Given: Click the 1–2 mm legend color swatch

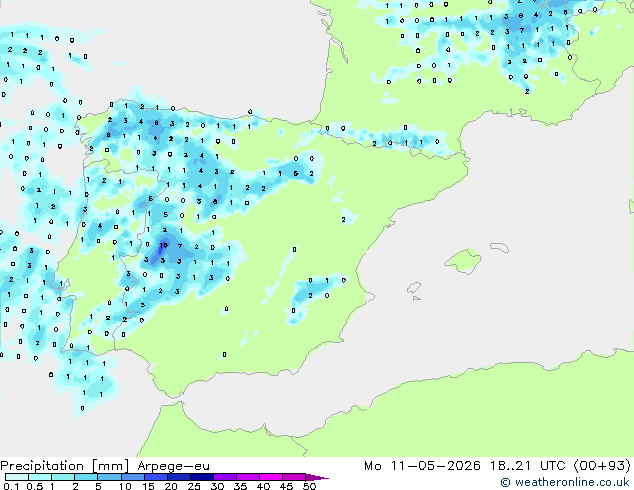Looking at the screenshot, I should pyautogui.click(x=63, y=477).
